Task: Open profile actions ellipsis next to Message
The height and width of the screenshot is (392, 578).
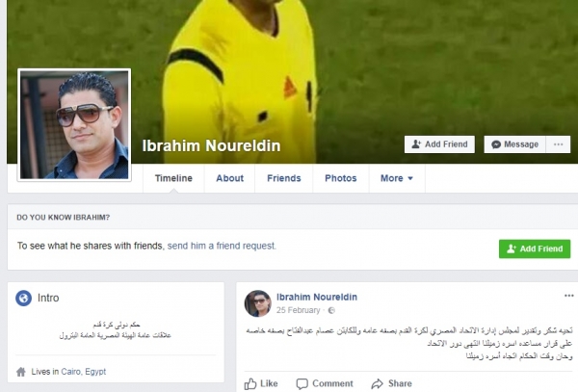Action: click(x=558, y=144)
